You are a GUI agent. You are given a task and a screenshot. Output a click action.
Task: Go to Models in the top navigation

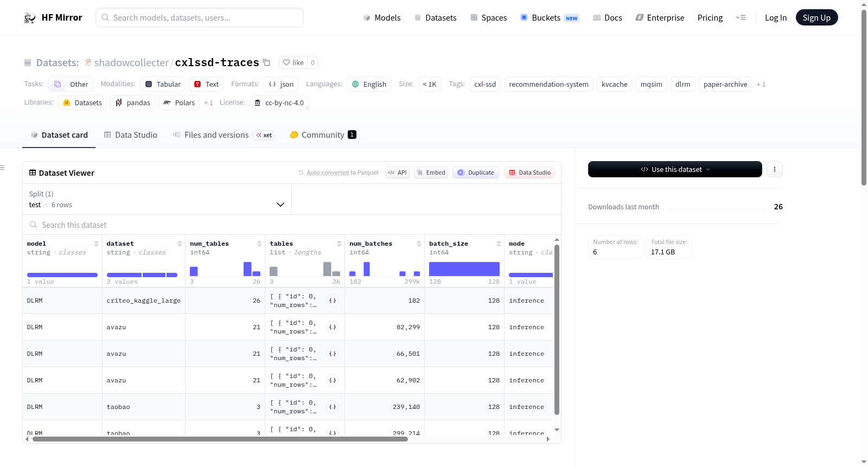(382, 18)
